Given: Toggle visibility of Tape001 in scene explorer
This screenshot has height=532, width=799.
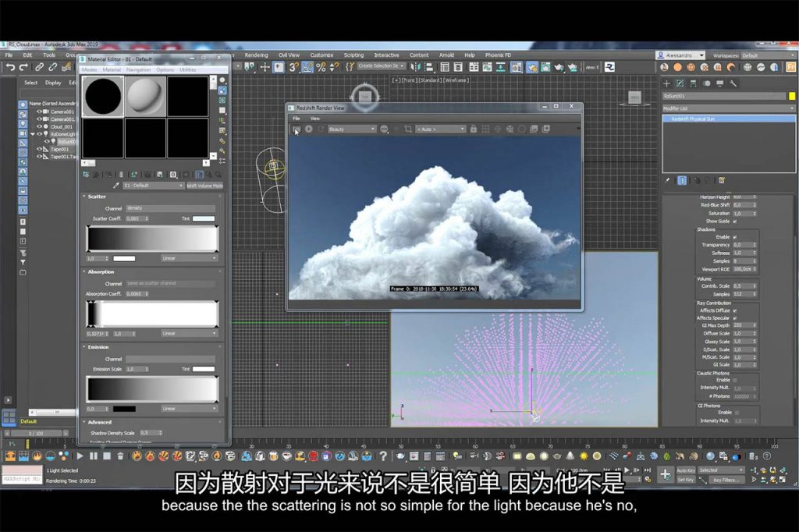Looking at the screenshot, I should [x=39, y=149].
